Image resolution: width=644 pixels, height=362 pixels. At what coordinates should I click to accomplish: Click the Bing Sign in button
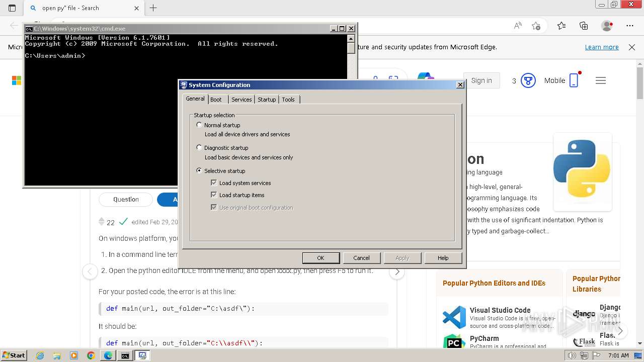point(481,80)
